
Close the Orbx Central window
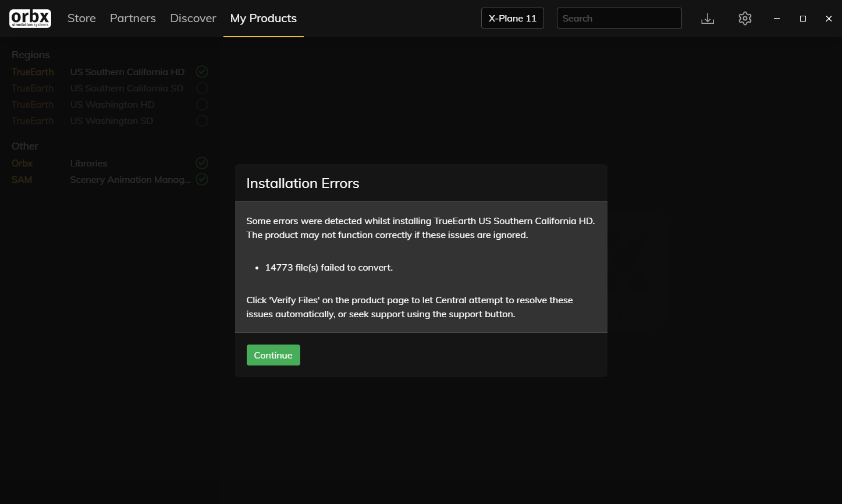pos(829,19)
